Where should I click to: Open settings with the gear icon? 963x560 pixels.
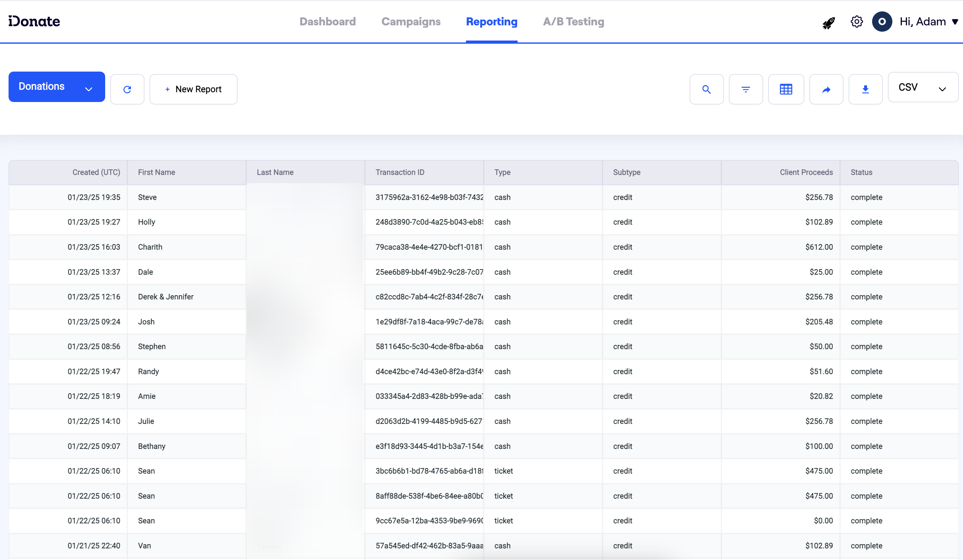[x=856, y=22]
